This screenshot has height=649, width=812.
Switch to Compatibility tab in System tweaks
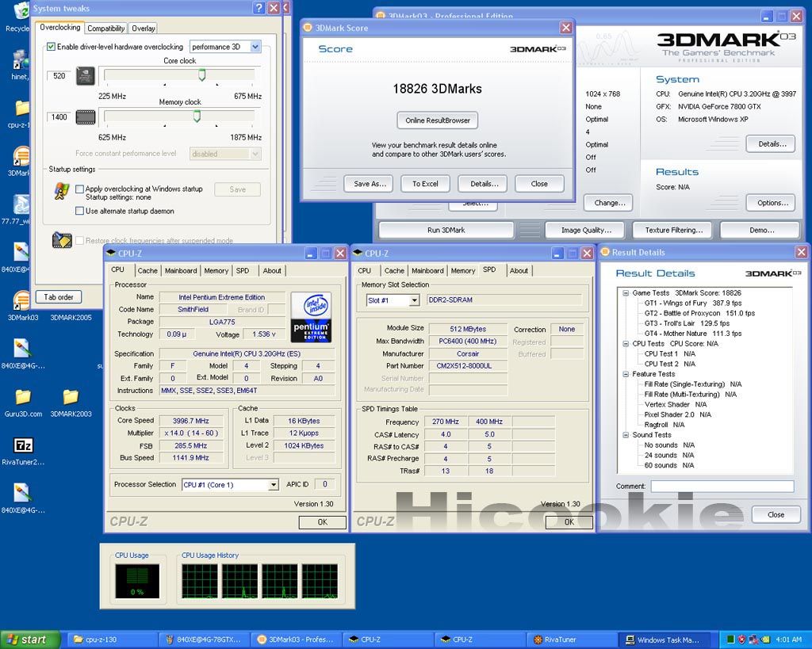[x=105, y=29]
